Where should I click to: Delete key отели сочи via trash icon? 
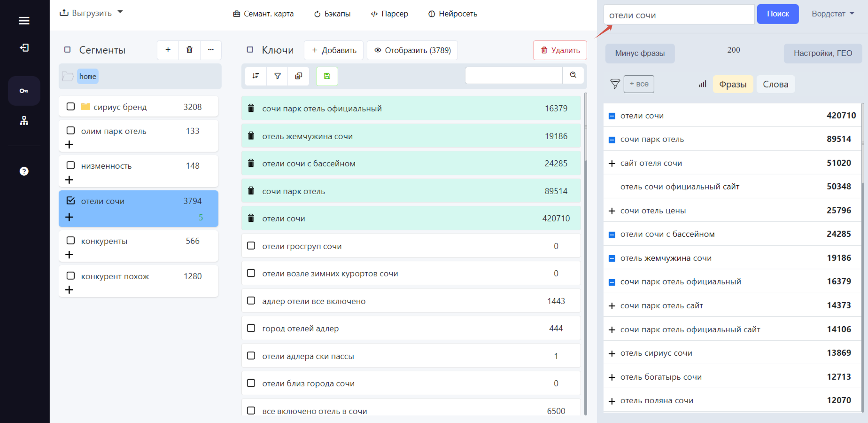point(251,219)
